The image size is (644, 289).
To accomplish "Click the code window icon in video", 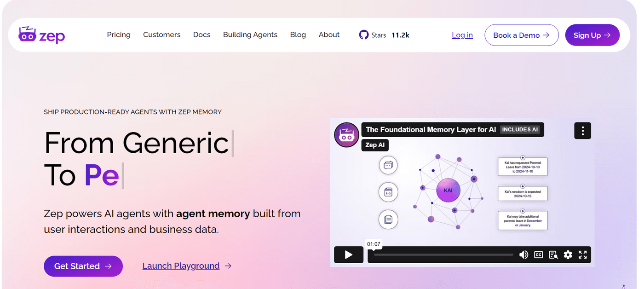I will tap(388, 192).
